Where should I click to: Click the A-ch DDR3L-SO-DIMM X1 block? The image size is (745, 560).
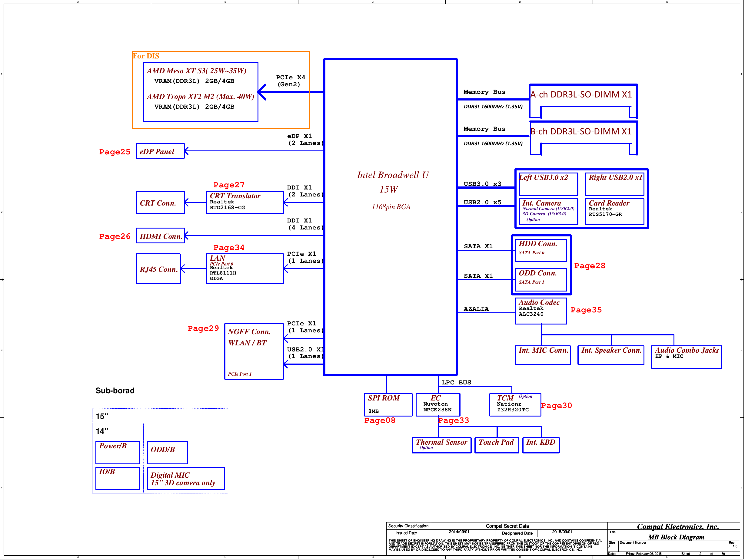pyautogui.click(x=583, y=101)
